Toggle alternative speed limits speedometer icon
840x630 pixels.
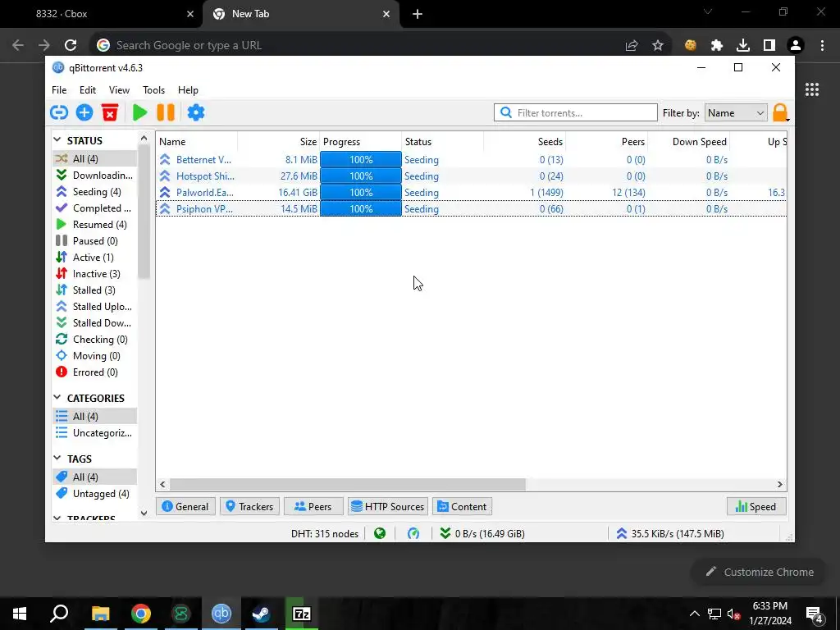(x=413, y=533)
